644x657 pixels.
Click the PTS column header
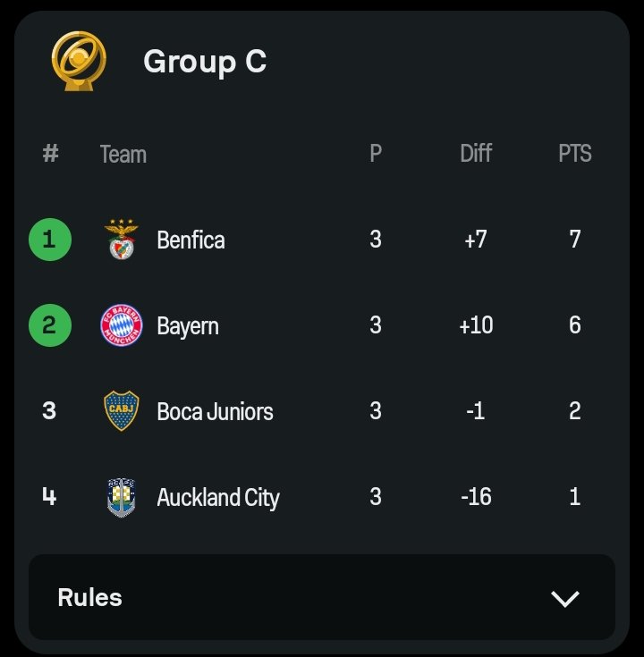coord(575,154)
